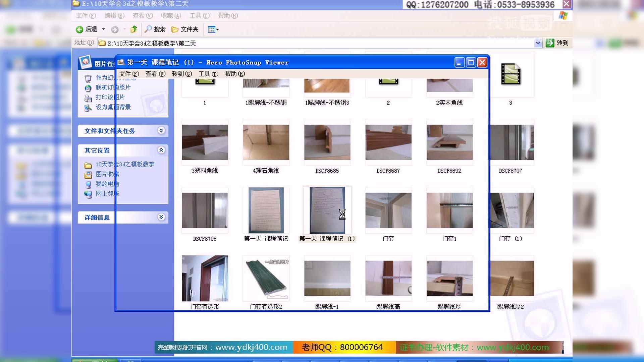The image size is (644, 362).
Task: Select the 门套有造形 image thumbnail
Action: (x=205, y=278)
